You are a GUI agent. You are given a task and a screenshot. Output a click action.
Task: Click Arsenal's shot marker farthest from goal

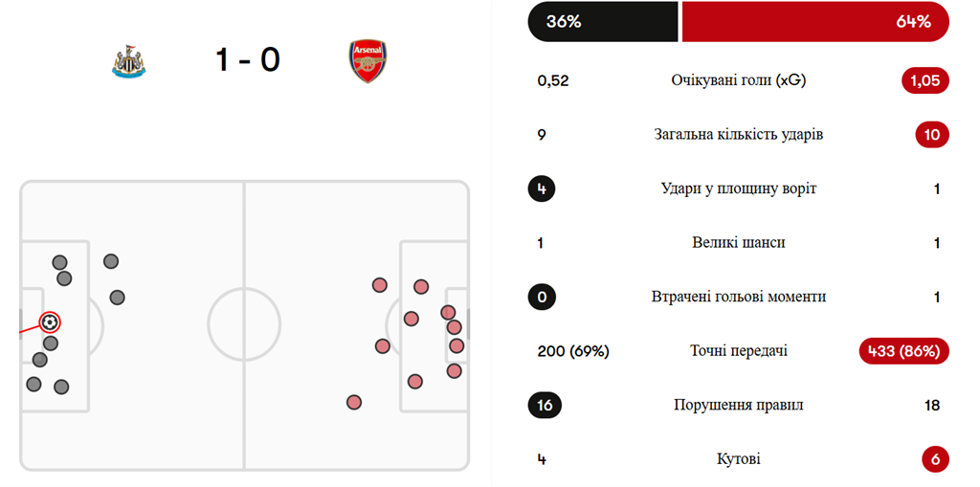click(354, 402)
